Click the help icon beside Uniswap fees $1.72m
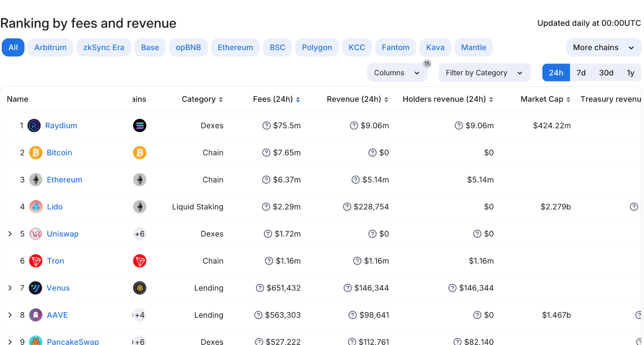The height and width of the screenshot is (345, 644). [268, 234]
